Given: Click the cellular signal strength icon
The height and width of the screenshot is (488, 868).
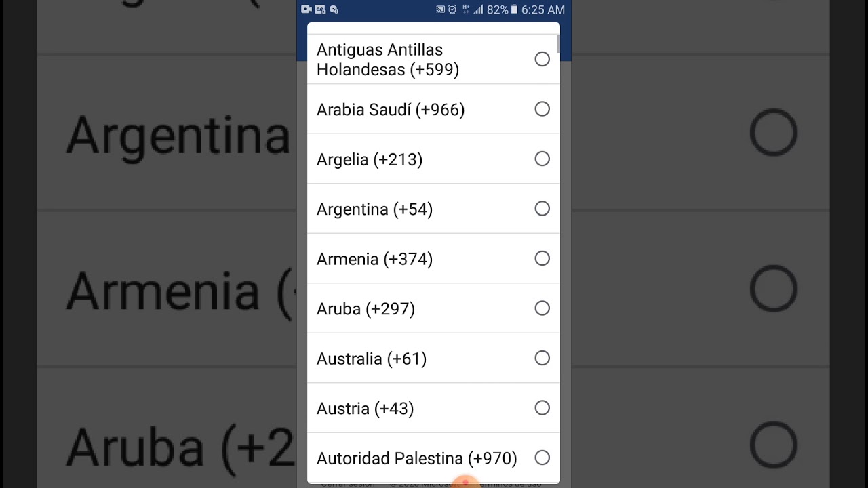Looking at the screenshot, I should click(x=479, y=9).
